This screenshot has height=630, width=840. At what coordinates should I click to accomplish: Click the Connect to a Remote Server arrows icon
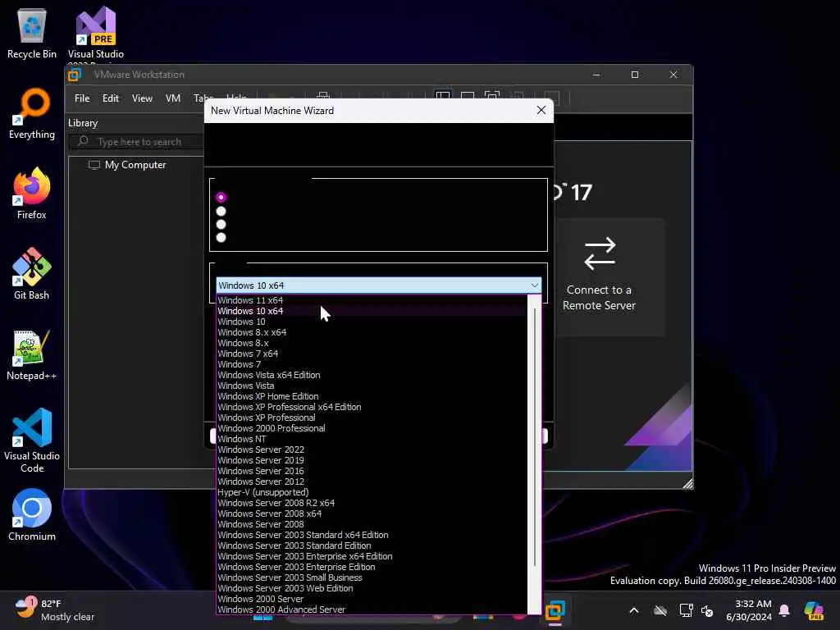[x=600, y=253]
